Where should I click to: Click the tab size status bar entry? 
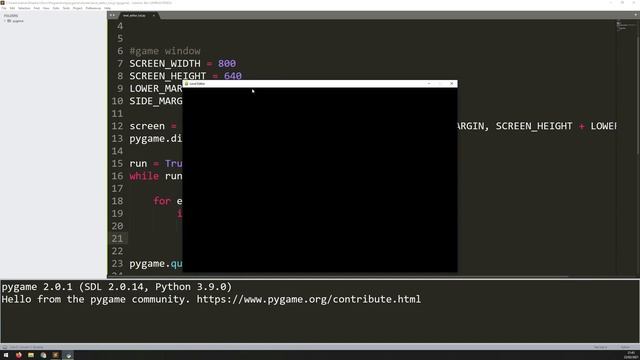(x=600, y=347)
